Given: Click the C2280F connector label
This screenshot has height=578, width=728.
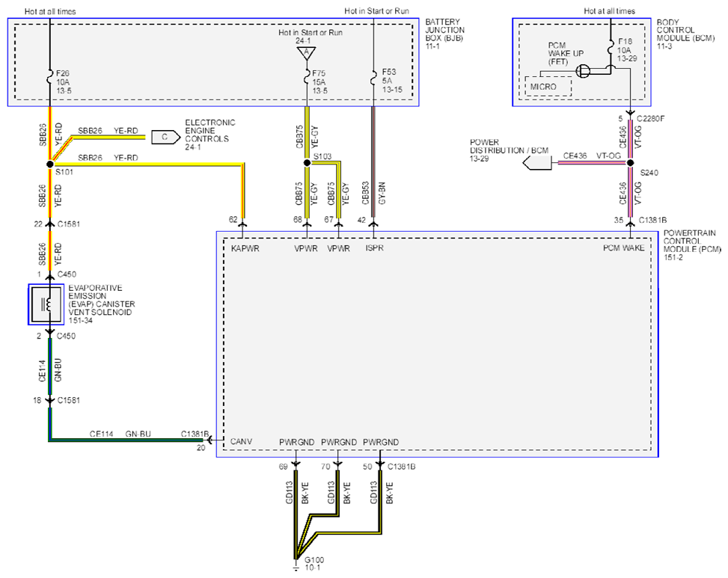Looking at the screenshot, I should point(650,119).
